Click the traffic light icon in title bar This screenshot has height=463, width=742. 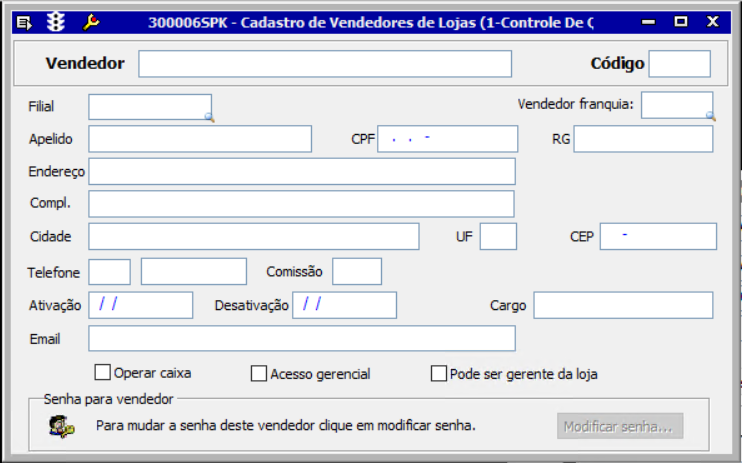click(56, 22)
